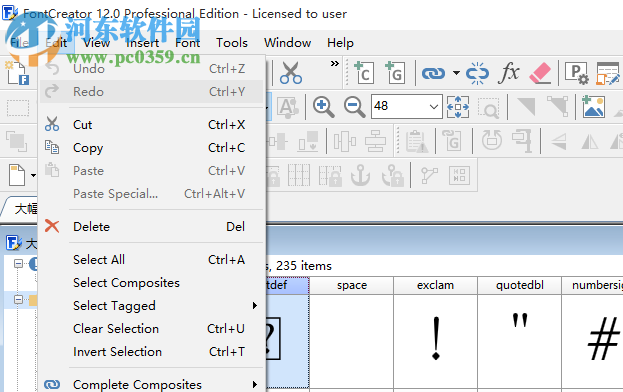Choose Redo in Edit menu
The width and height of the screenshot is (623, 392).
151,92
